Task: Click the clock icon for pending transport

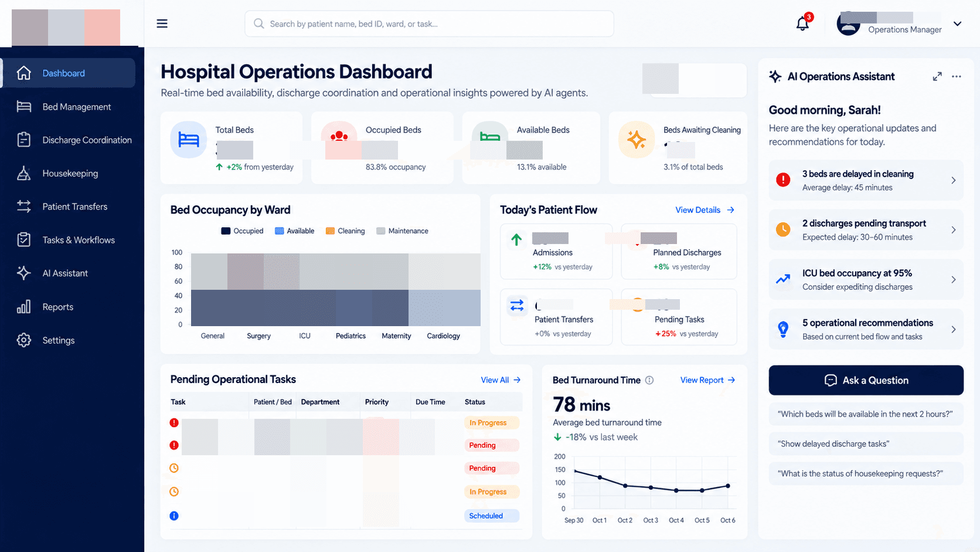Action: (783, 229)
